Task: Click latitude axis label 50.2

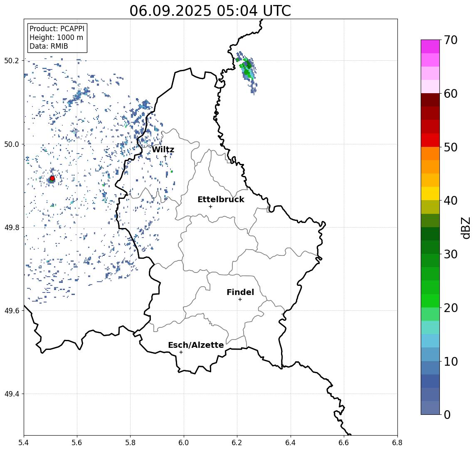Action: click(x=12, y=60)
